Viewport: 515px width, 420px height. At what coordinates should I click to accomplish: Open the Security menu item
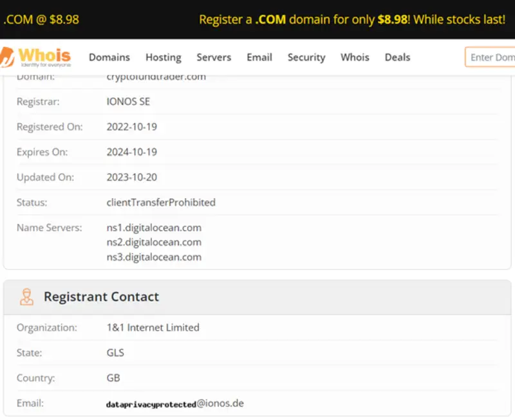click(306, 57)
